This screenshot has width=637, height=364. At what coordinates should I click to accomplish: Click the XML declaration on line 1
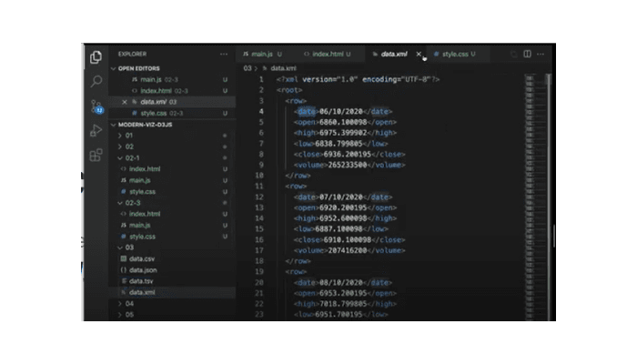358,79
